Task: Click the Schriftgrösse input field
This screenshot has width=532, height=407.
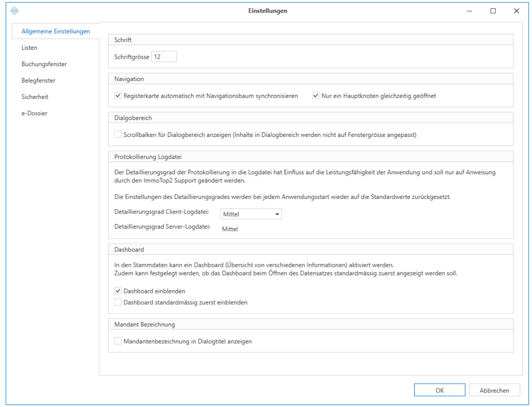Action: coord(164,57)
